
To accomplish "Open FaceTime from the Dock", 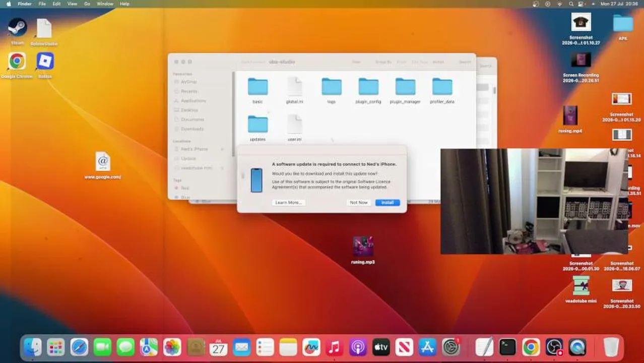I will point(102,347).
